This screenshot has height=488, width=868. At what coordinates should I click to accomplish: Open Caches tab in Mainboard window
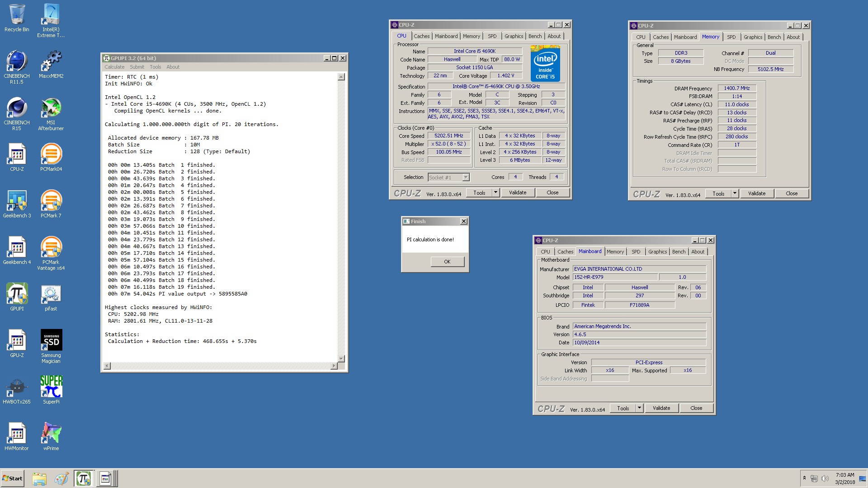(x=565, y=252)
